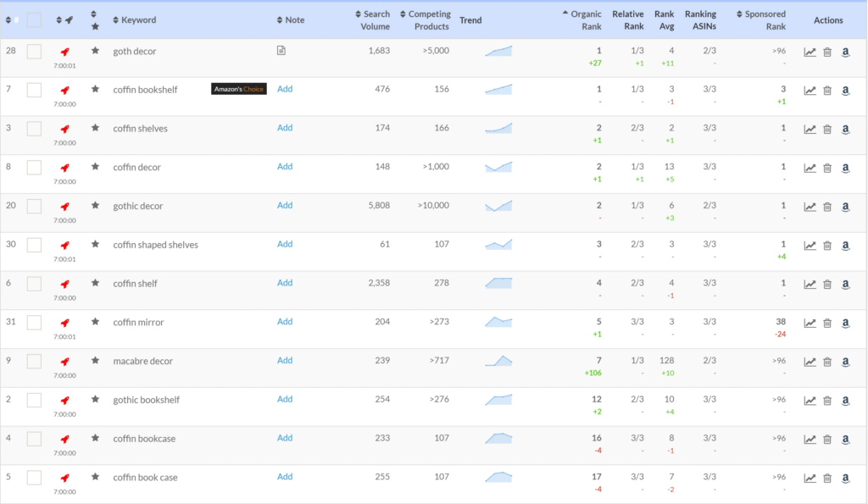Open rank history chart for goth decor
868x504 pixels.
(808, 52)
